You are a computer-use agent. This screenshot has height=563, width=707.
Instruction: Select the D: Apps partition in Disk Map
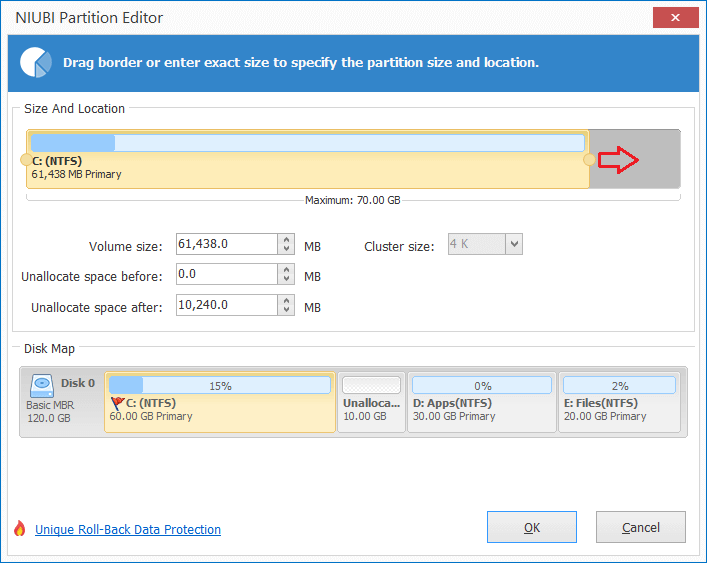(x=482, y=402)
